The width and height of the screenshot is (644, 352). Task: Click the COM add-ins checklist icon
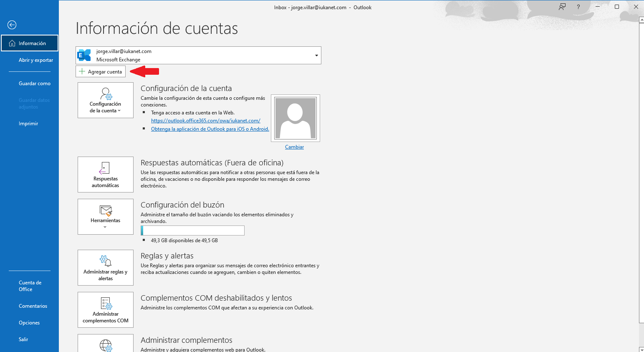pos(106,303)
